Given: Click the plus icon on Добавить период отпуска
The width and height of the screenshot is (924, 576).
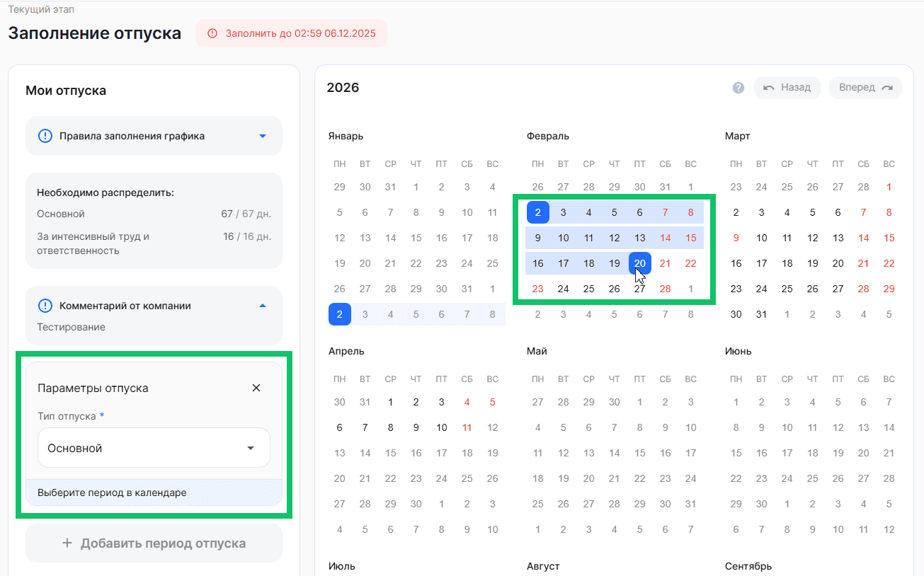Looking at the screenshot, I should coord(67,543).
